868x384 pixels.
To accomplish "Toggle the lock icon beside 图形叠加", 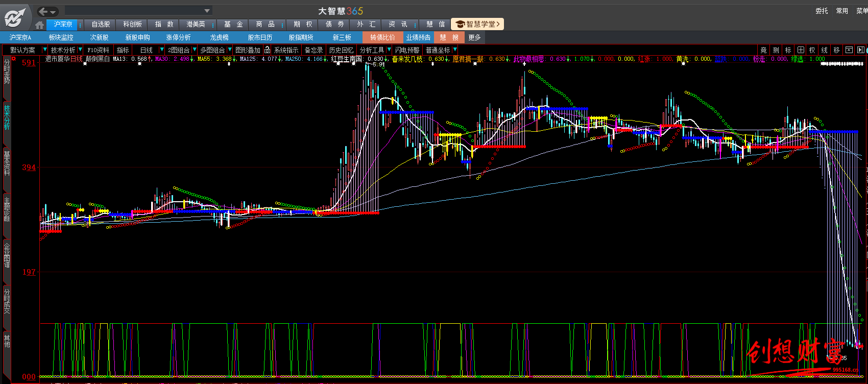I will click(x=267, y=50).
